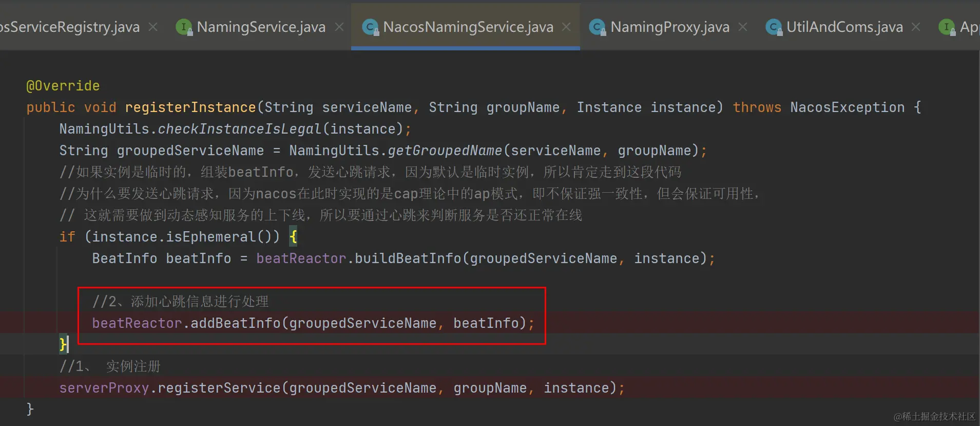The width and height of the screenshot is (980, 426).
Task: Click the highlighted closing brace of if block
Action: click(x=63, y=344)
